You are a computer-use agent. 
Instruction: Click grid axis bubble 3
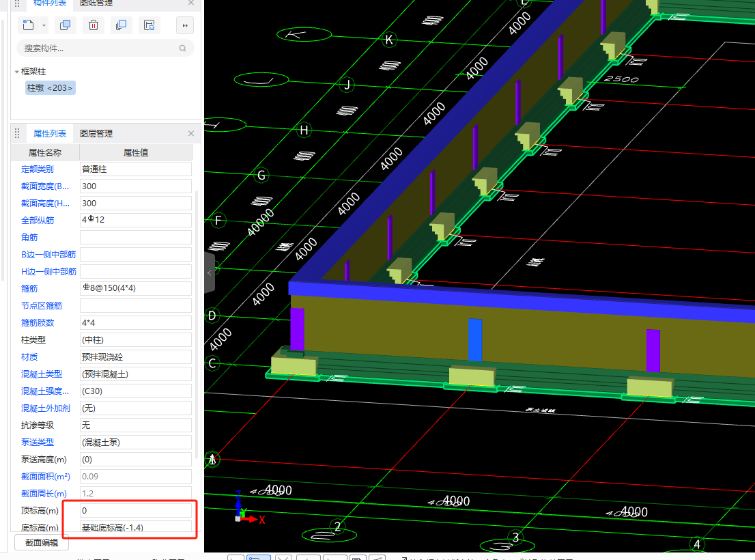(515, 537)
